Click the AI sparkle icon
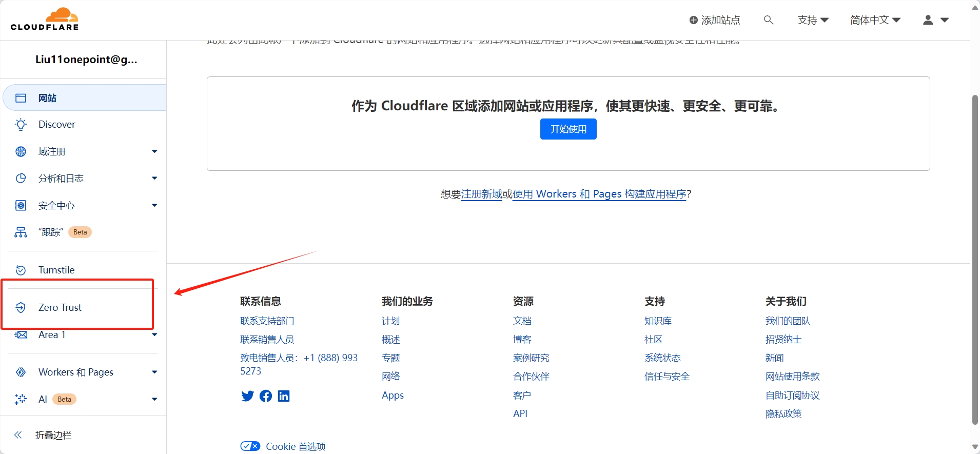Screen dimensions: 980x454 pos(21,399)
